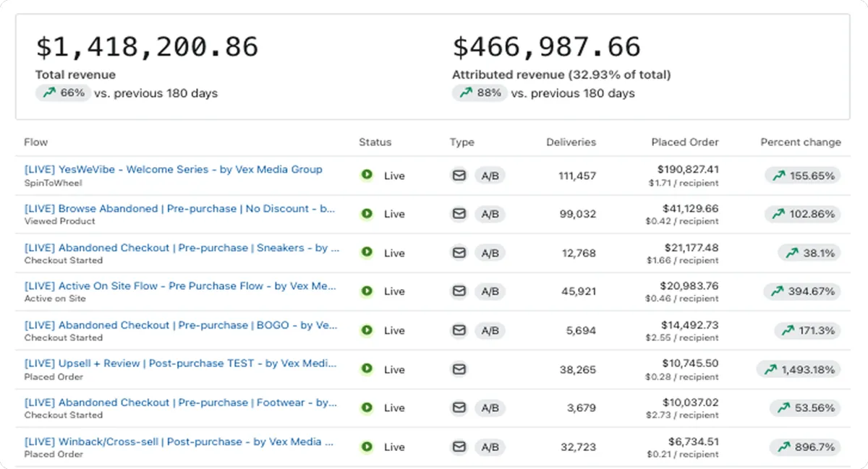The height and width of the screenshot is (469, 868).
Task: Click green play icon for Abandoned Checkout BOGO
Action: (367, 330)
